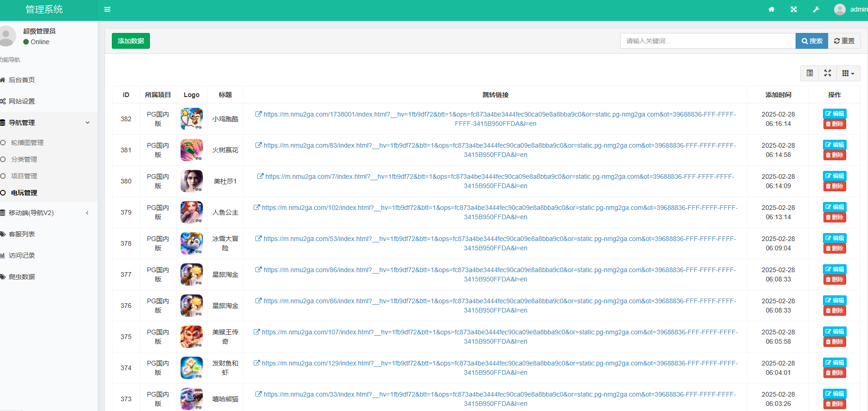Collapse the 导航管理 sidebar menu
The image size is (868, 411).
pyautogui.click(x=46, y=123)
